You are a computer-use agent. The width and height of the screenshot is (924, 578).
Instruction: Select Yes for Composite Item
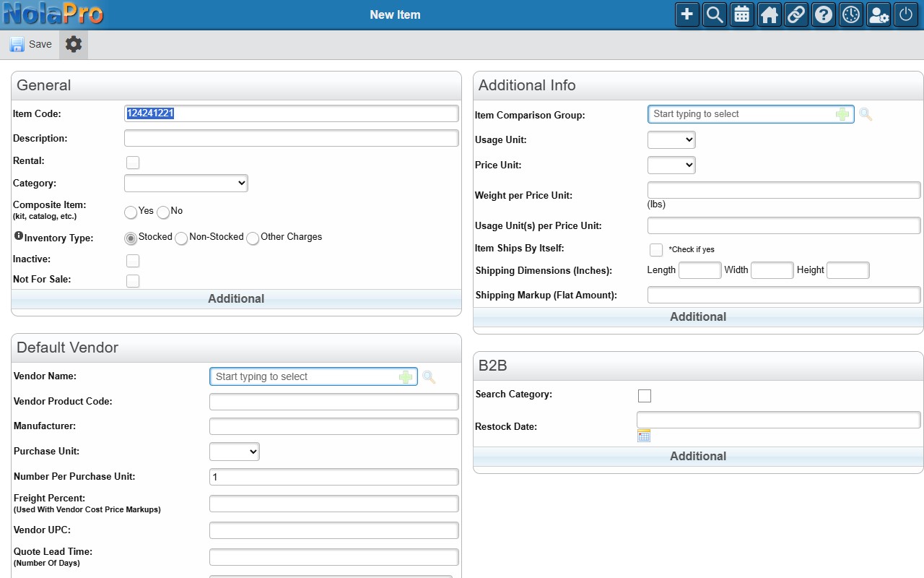coord(131,212)
